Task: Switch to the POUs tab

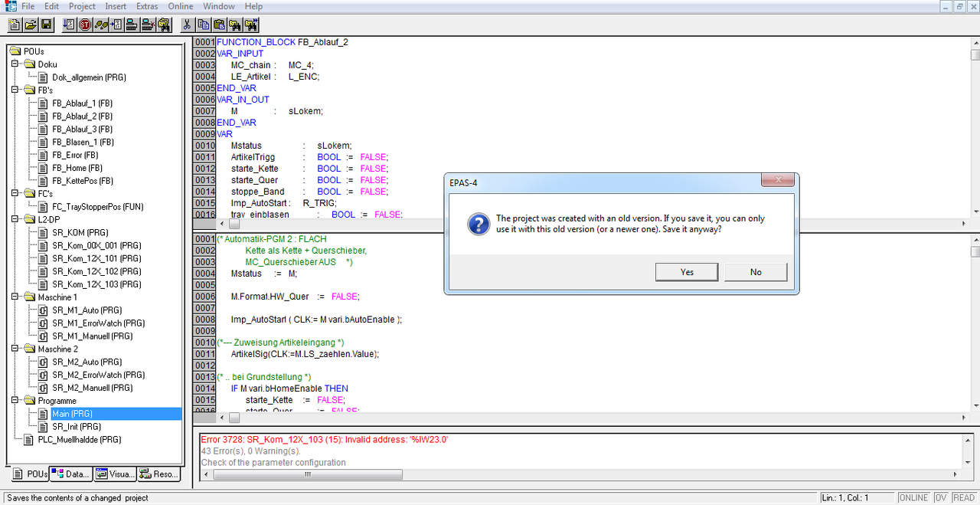Action: pos(30,474)
